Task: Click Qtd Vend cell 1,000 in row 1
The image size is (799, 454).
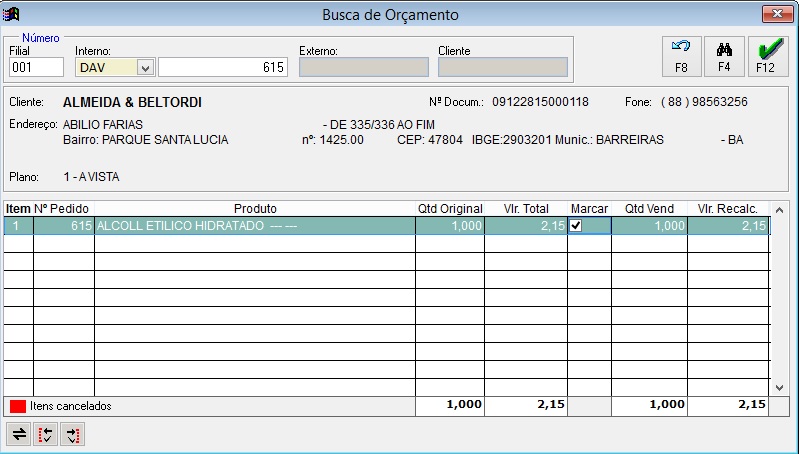Action: tap(649, 226)
